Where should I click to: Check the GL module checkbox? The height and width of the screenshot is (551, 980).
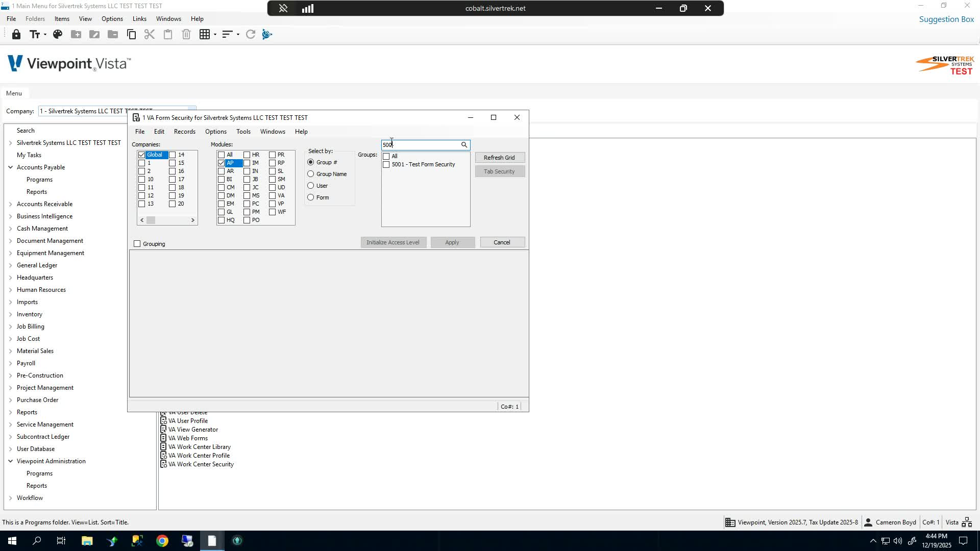pyautogui.click(x=221, y=212)
